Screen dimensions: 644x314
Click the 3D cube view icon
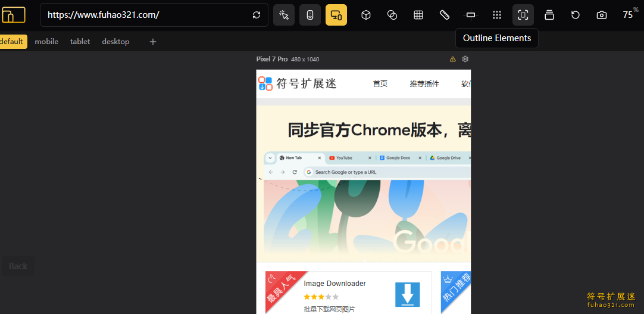366,15
